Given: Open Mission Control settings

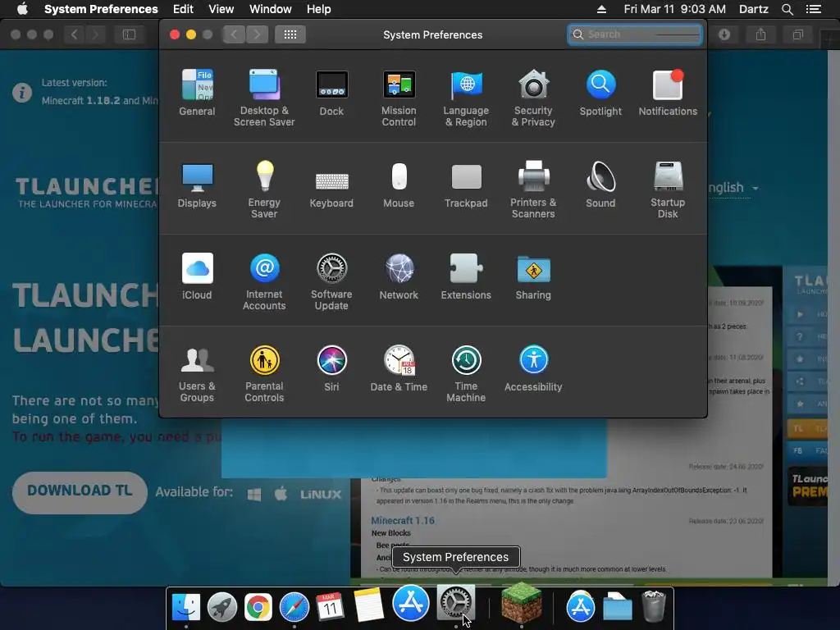Looking at the screenshot, I should pos(399,98).
